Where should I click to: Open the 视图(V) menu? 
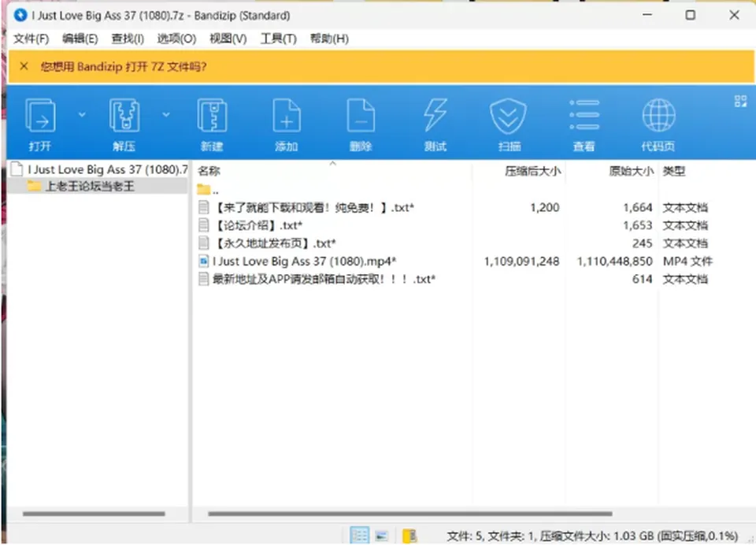point(228,39)
